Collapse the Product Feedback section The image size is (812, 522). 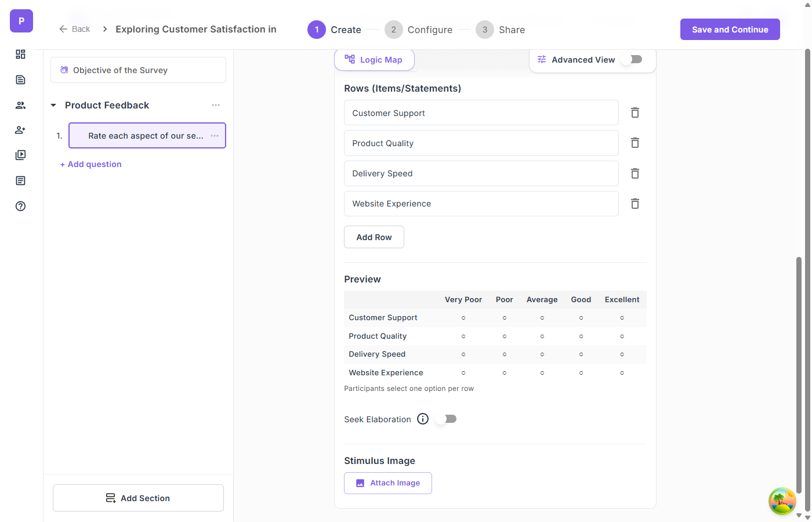[x=53, y=105]
